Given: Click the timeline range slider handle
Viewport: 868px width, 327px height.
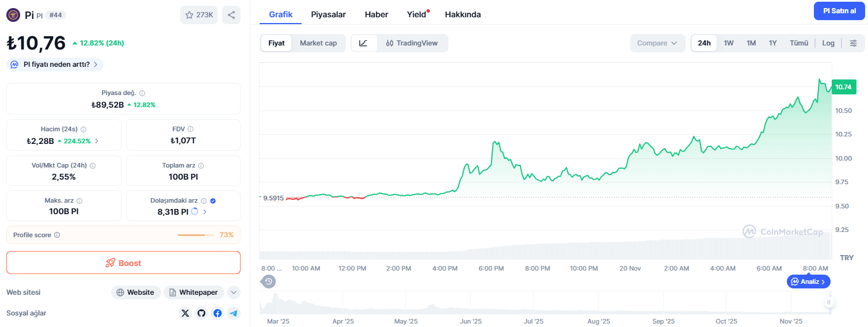Looking at the screenshot, I should pyautogui.click(x=829, y=302).
